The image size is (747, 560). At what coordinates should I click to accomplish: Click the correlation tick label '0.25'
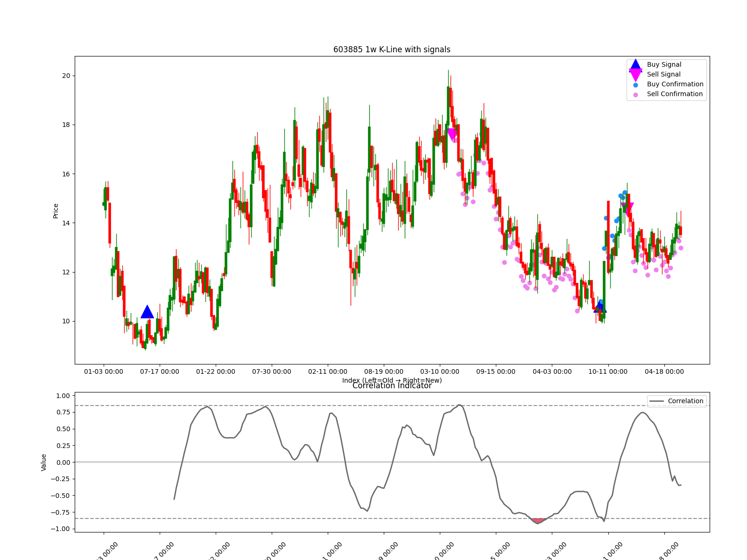click(63, 446)
